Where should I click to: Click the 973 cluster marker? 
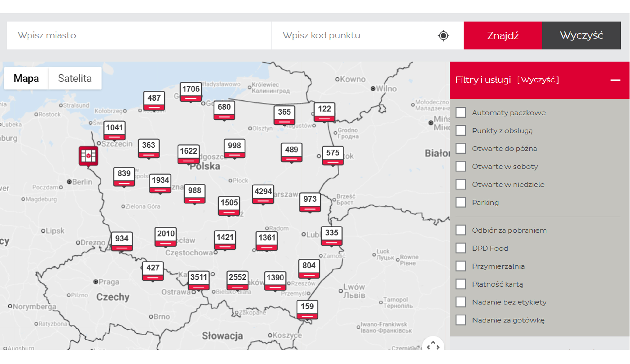310,203
